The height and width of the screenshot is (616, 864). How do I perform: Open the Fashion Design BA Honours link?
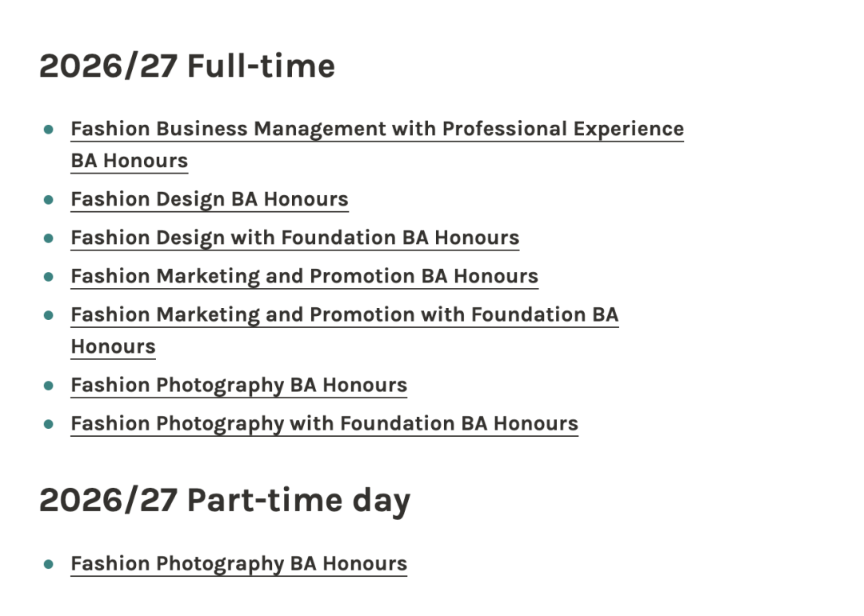point(210,199)
